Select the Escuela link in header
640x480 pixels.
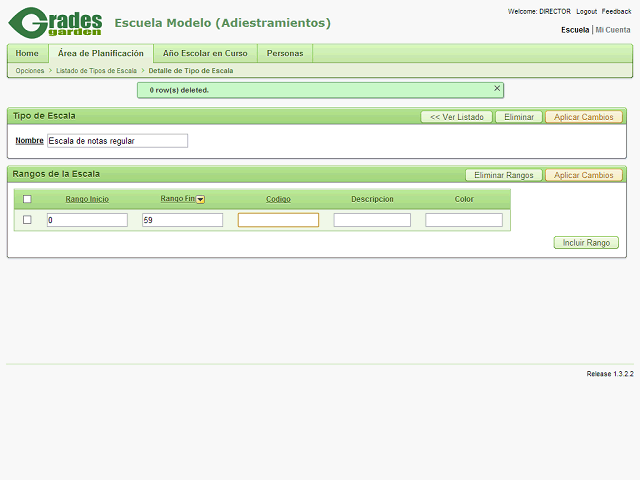click(575, 30)
